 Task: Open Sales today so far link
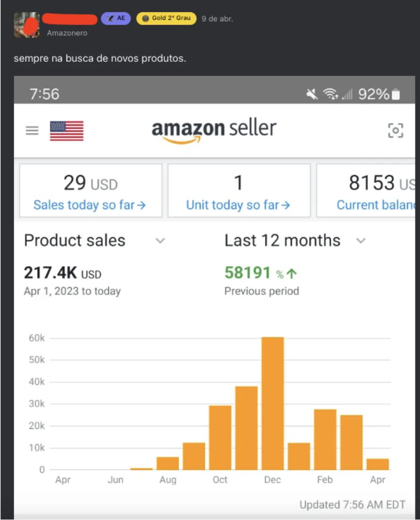pyautogui.click(x=90, y=205)
